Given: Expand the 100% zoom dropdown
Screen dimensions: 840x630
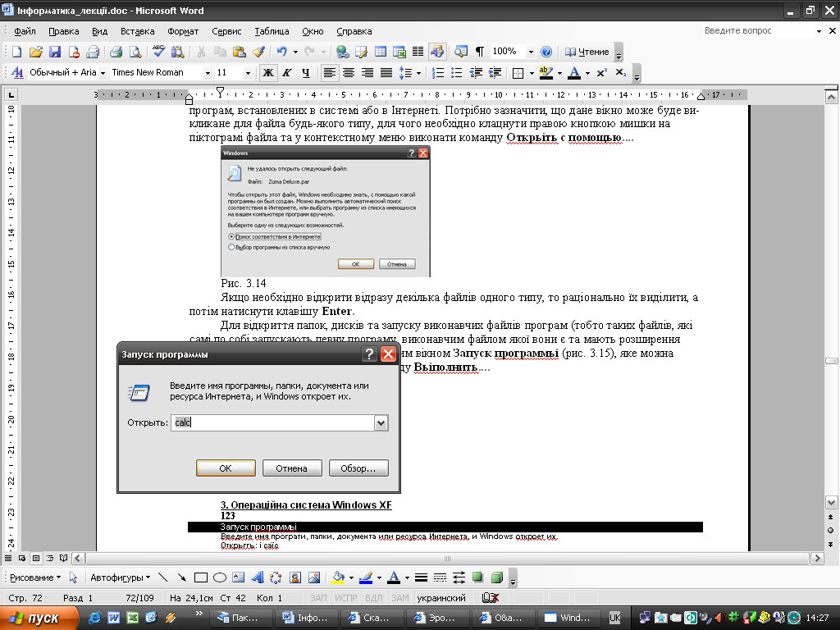Looking at the screenshot, I should 531,52.
